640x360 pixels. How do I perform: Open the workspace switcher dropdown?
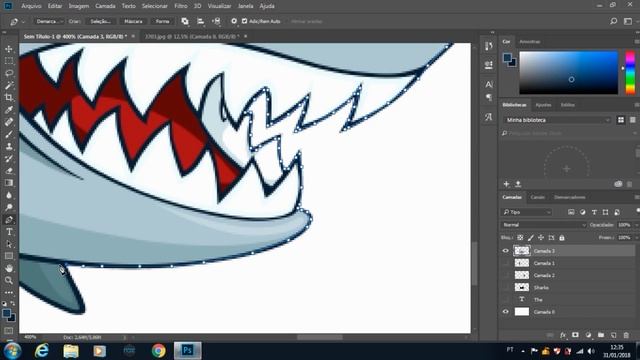click(628, 21)
